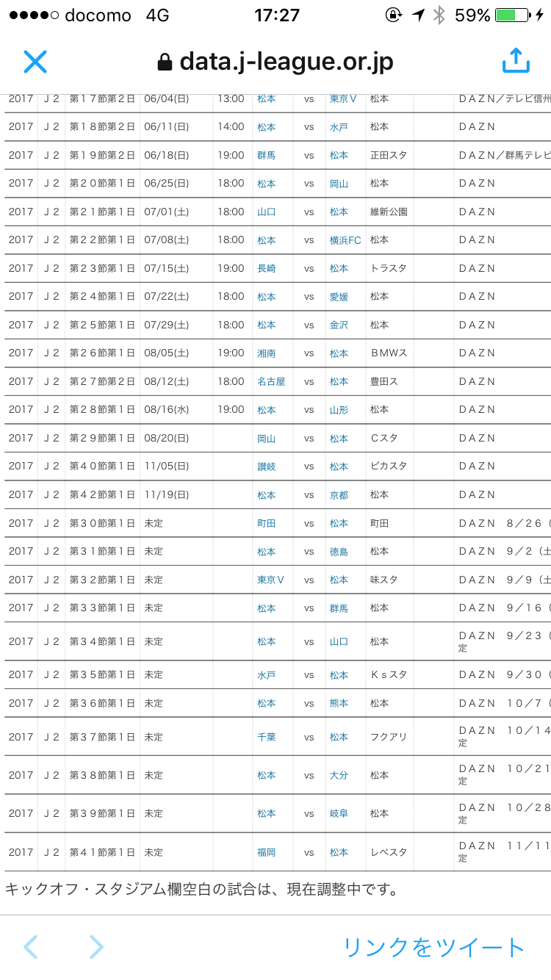
Task: Tap リンクをツイート link
Action: tap(433, 947)
